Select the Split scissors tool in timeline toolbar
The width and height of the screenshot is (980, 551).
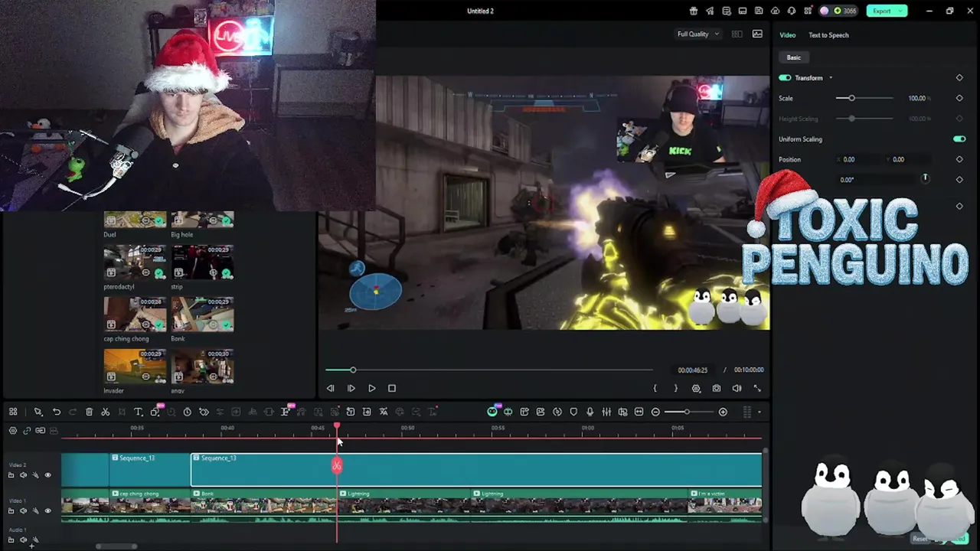coord(106,412)
